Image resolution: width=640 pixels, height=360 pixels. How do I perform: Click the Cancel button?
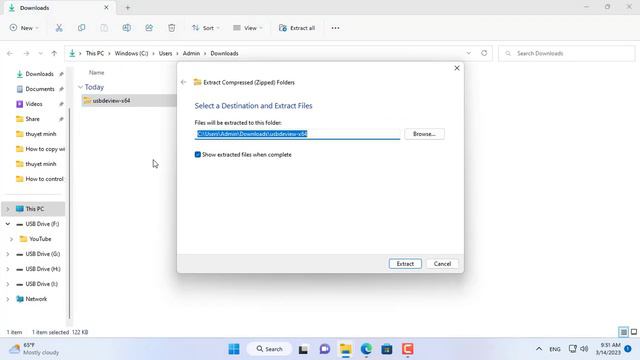[442, 264]
